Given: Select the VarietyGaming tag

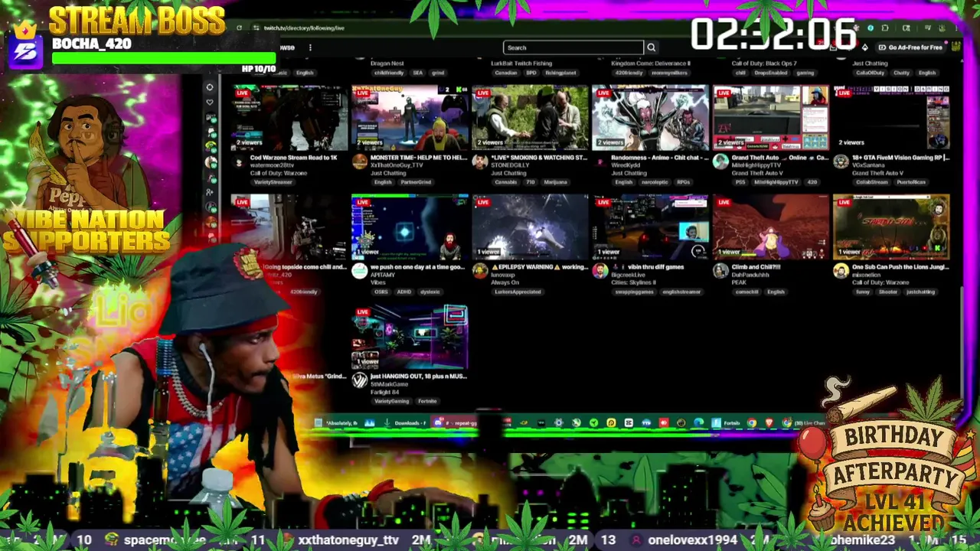Looking at the screenshot, I should [391, 401].
